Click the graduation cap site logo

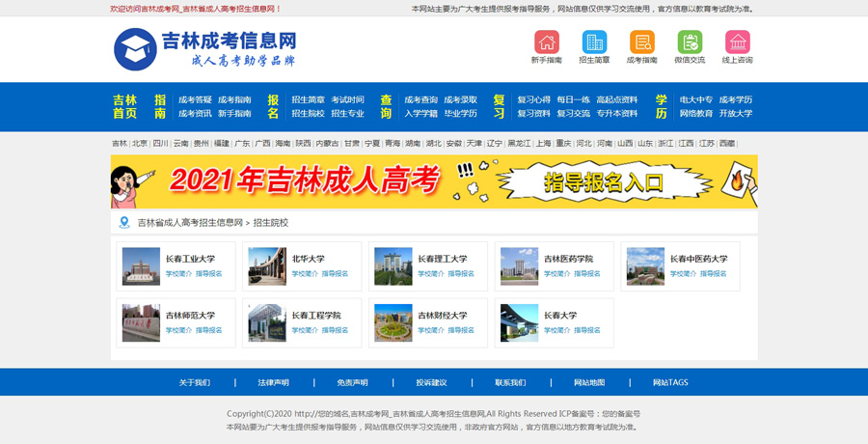coord(135,49)
